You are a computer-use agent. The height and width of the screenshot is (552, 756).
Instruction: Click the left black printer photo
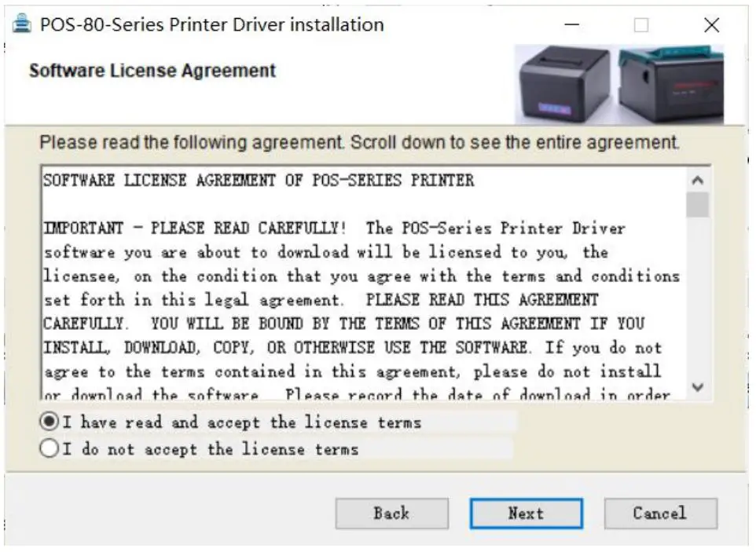coord(566,84)
